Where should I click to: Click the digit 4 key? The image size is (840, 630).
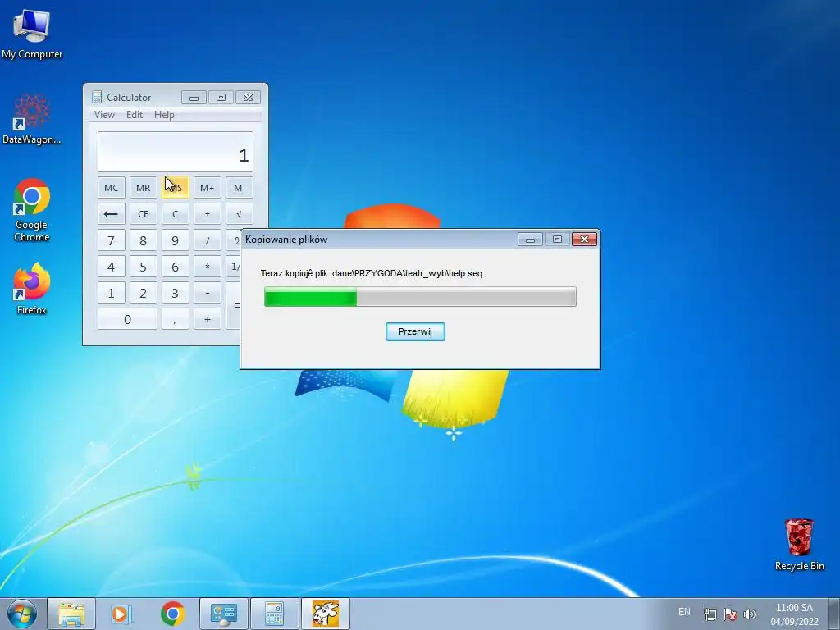[x=112, y=267]
